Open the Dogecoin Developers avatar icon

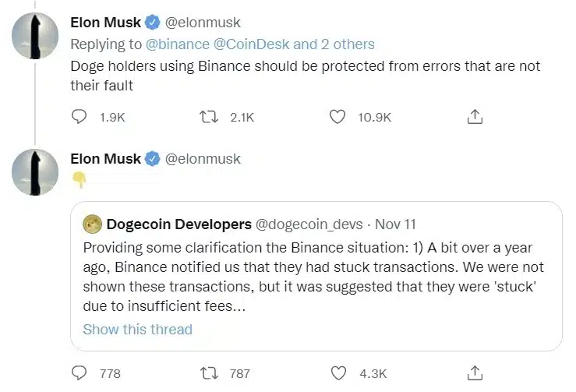(94, 224)
